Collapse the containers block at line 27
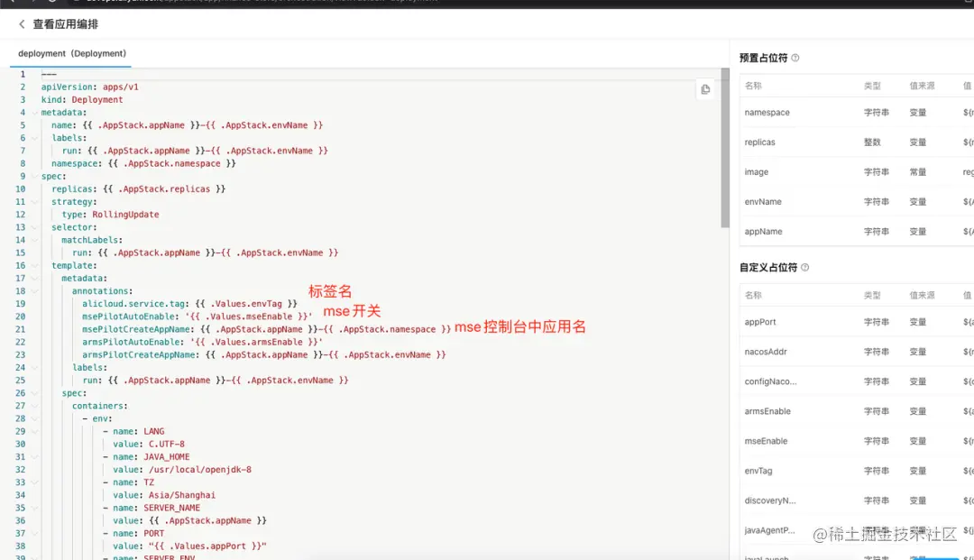This screenshot has height=560, width=974. 35,406
